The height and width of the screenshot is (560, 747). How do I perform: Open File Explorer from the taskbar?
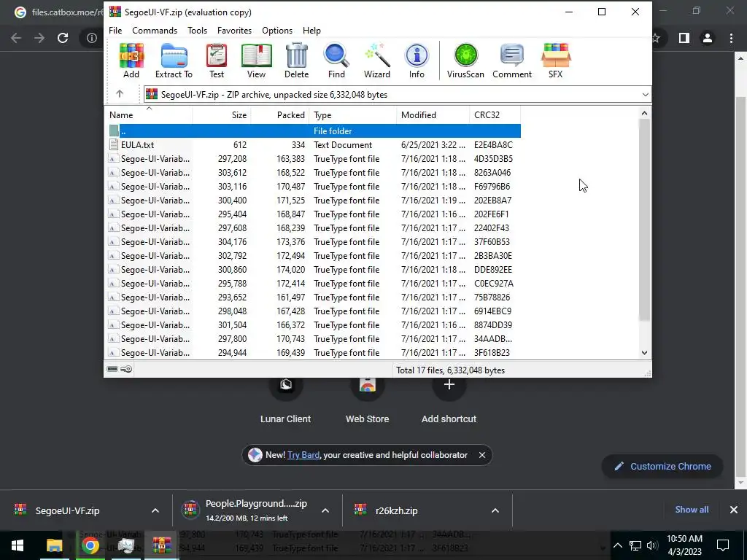click(x=54, y=545)
